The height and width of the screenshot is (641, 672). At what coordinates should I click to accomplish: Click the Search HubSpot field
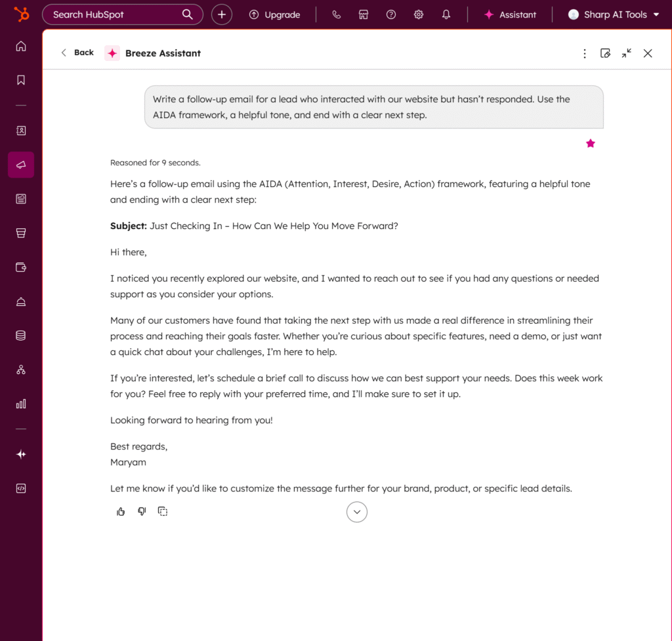click(115, 14)
